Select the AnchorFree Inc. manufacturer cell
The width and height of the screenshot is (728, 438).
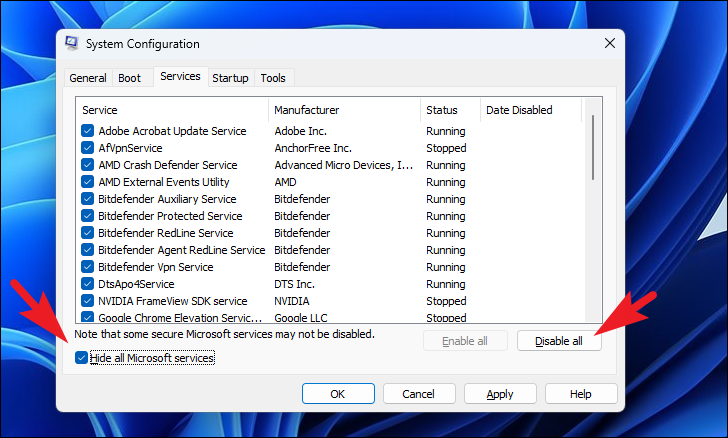point(313,148)
